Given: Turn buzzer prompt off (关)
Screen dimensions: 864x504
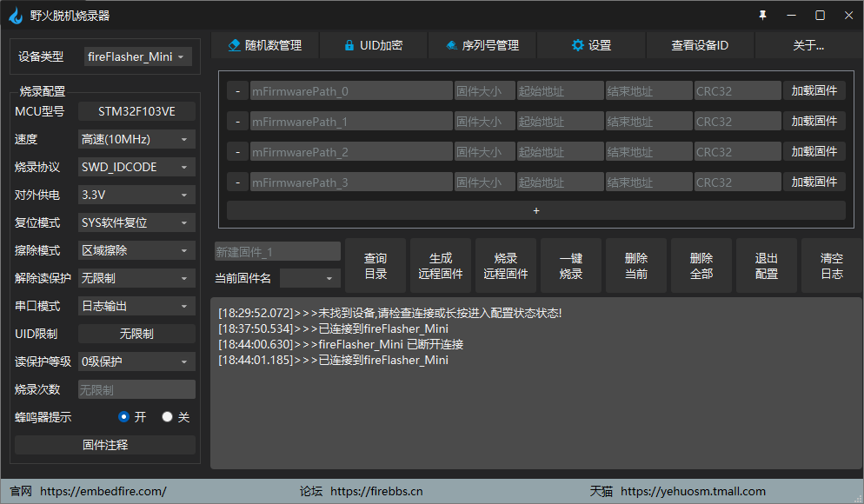Looking at the screenshot, I should (x=167, y=417).
